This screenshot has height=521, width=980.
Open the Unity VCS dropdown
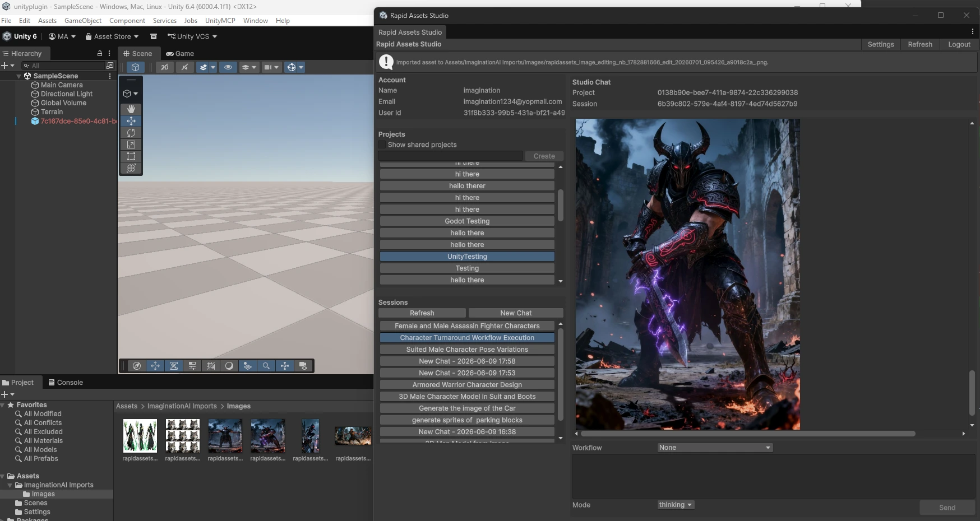pos(192,36)
